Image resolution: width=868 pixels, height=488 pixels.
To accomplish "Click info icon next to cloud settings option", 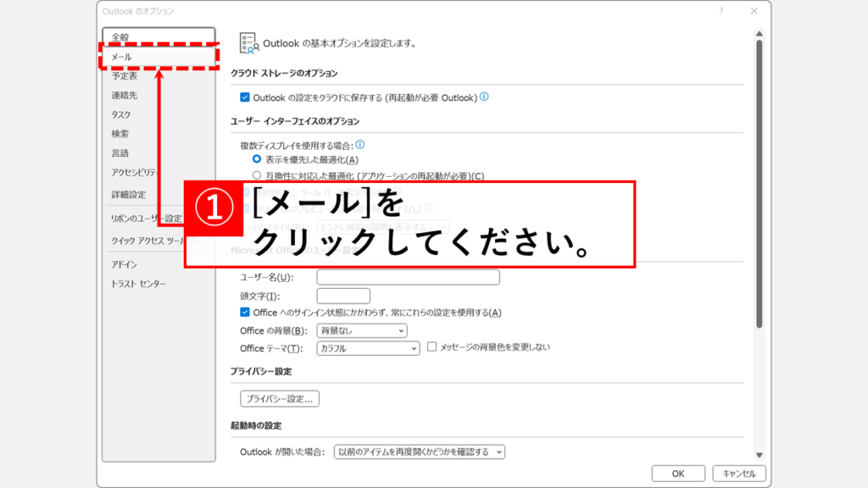I will (484, 97).
